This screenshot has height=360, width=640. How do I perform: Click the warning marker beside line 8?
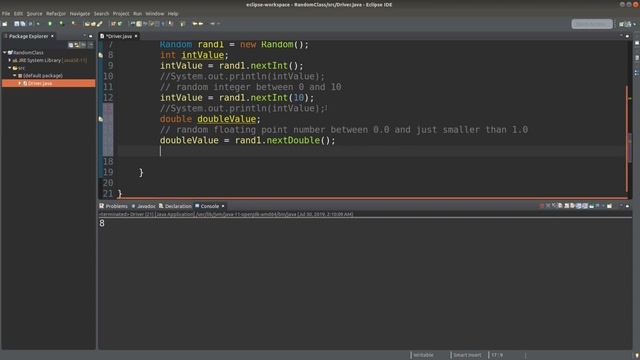tap(101, 55)
